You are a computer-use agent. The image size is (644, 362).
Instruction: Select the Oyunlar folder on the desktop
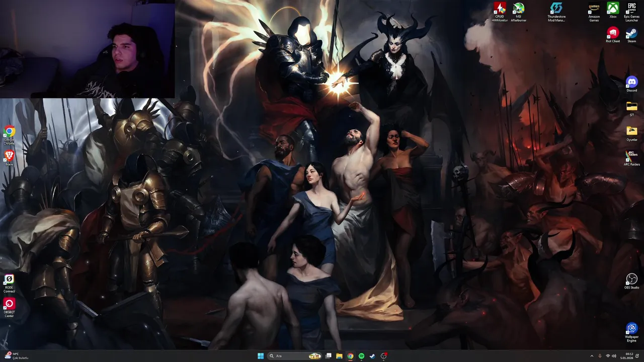click(631, 133)
